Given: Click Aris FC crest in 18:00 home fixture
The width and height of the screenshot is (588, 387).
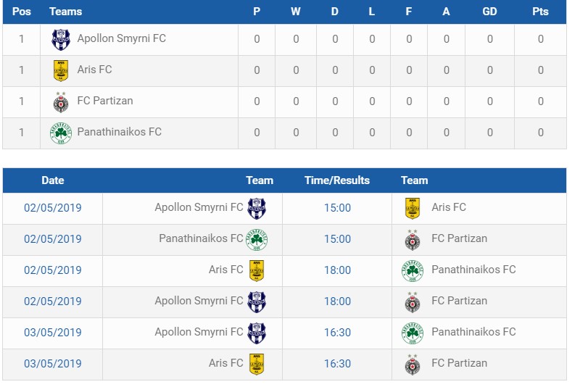Looking at the screenshot, I should [x=257, y=271].
